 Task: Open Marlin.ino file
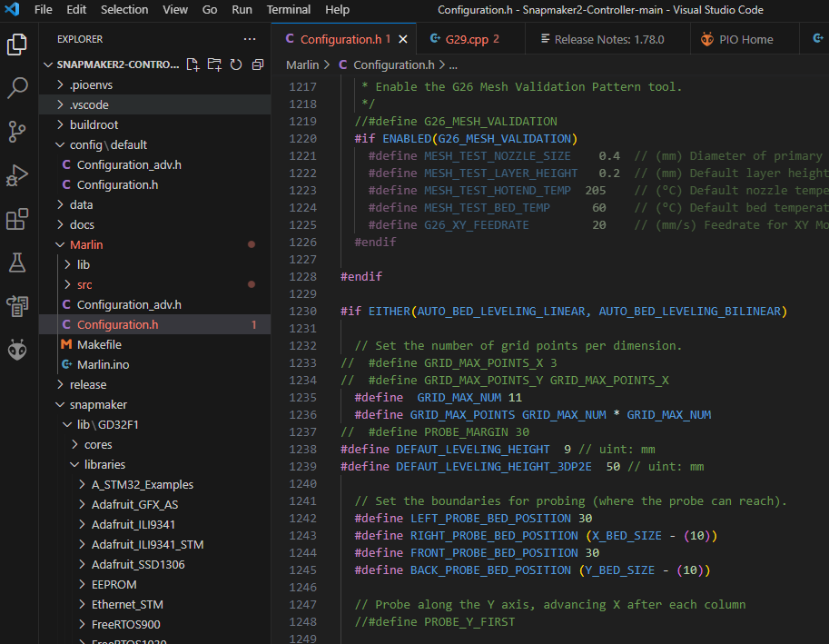(x=155, y=364)
